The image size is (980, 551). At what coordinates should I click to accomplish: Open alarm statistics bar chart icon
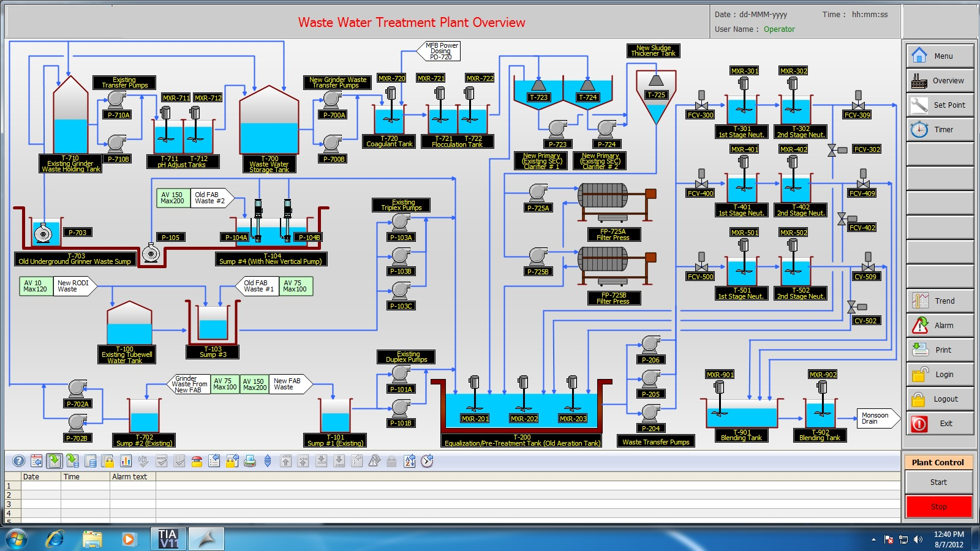pyautogui.click(x=126, y=461)
